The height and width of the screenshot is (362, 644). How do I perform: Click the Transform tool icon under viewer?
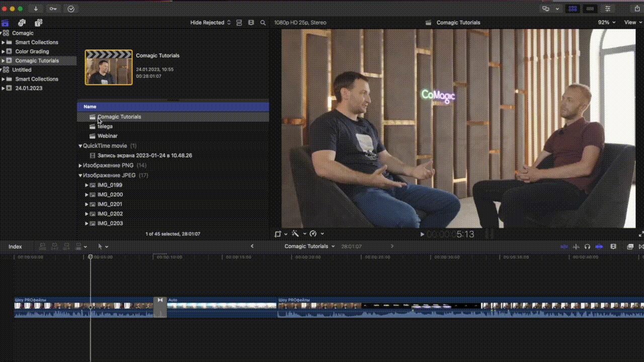278,234
